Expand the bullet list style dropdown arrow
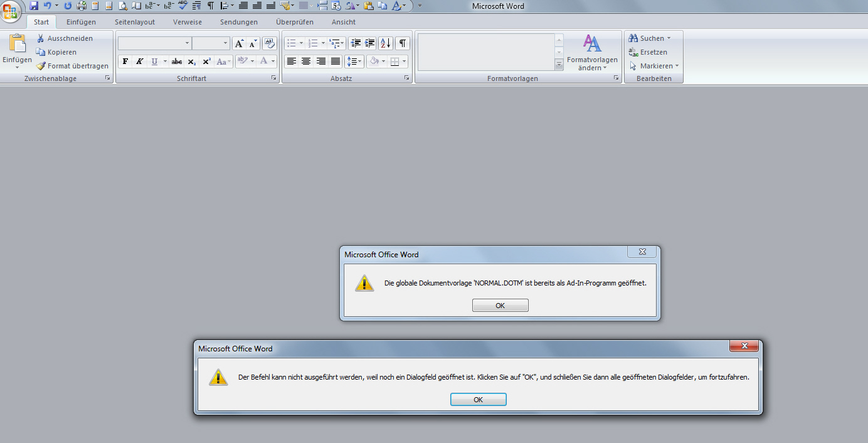Viewport: 868px width, 443px height. click(301, 43)
